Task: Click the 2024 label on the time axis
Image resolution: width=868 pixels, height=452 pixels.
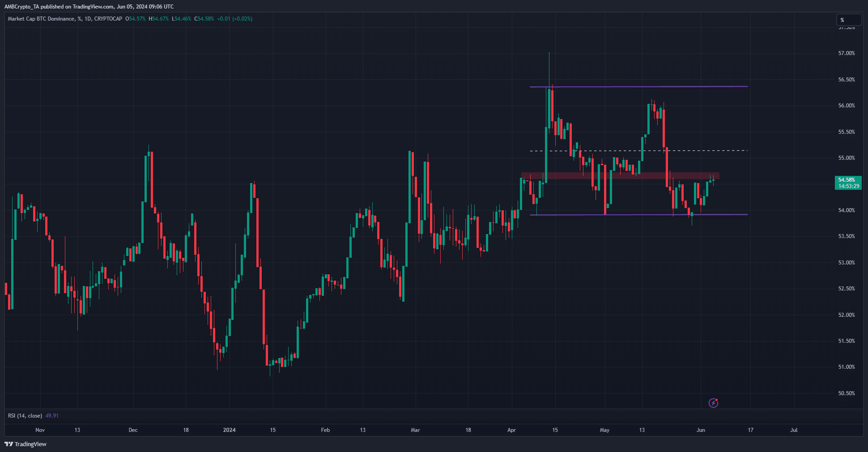Action: pyautogui.click(x=229, y=430)
